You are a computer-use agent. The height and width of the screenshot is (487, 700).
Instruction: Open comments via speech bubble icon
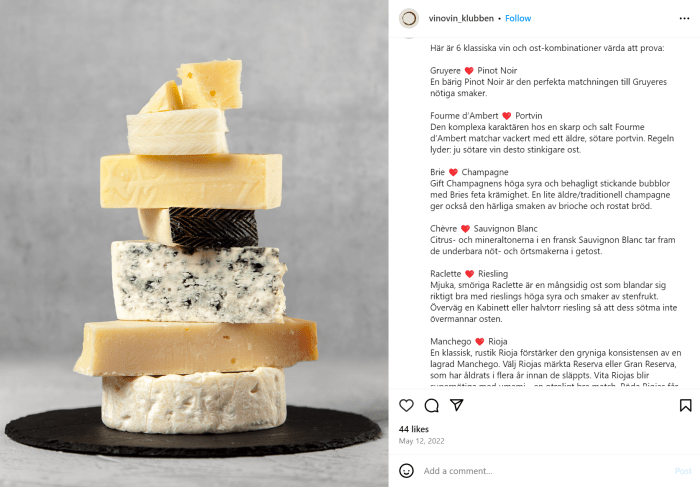pos(431,405)
